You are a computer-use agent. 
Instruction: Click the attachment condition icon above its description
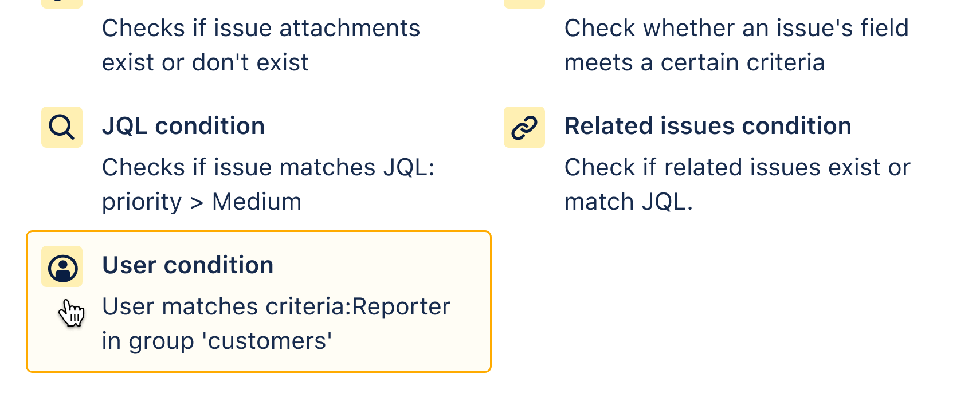point(61,2)
